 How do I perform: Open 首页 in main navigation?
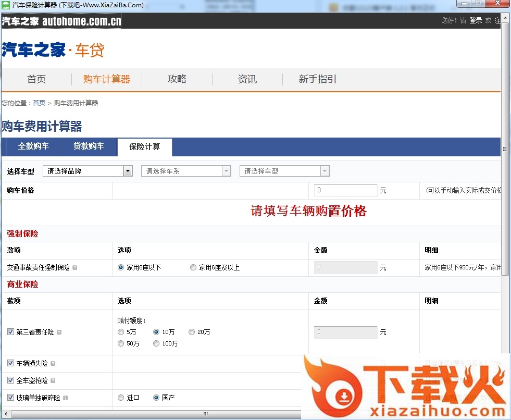click(36, 79)
